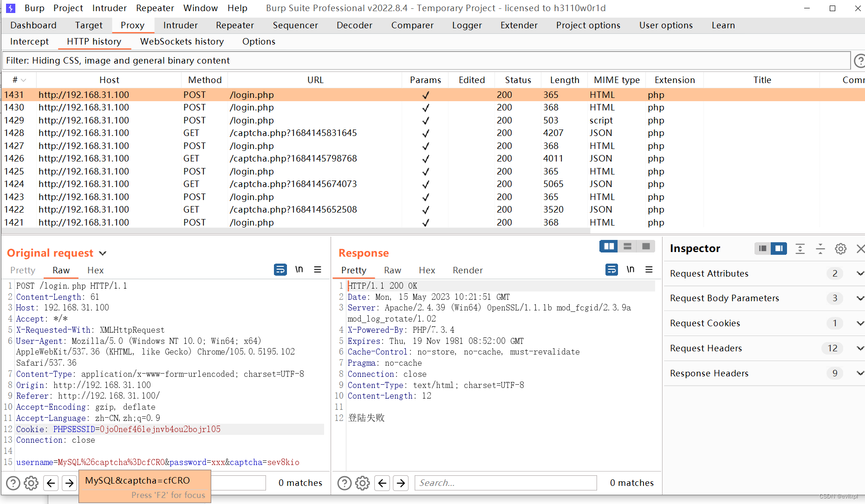The image size is (865, 504).
Task: Open response search settings gear
Action: tap(363, 483)
